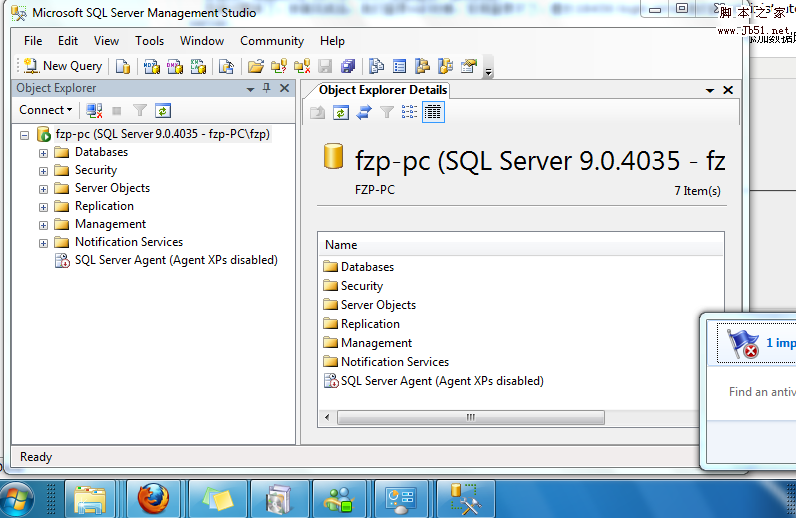Image resolution: width=796 pixels, height=518 pixels.
Task: Click the Analysis Services MDX Query icon
Action: click(x=151, y=66)
